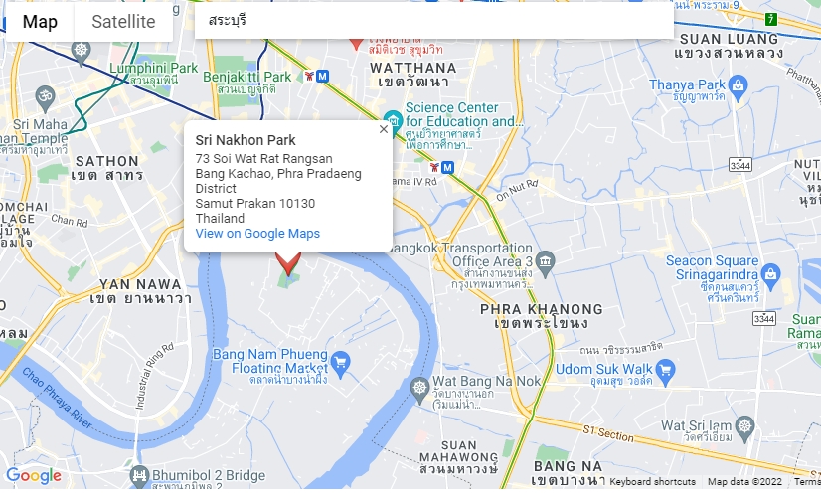This screenshot has width=821, height=504.
Task: Close the Sri Nakhon Park info window
Action: [x=384, y=129]
